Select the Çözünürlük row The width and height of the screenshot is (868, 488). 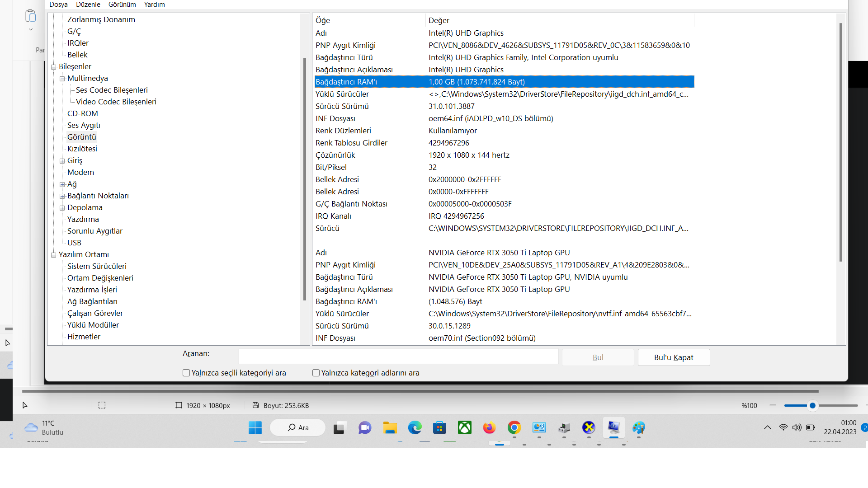point(504,155)
